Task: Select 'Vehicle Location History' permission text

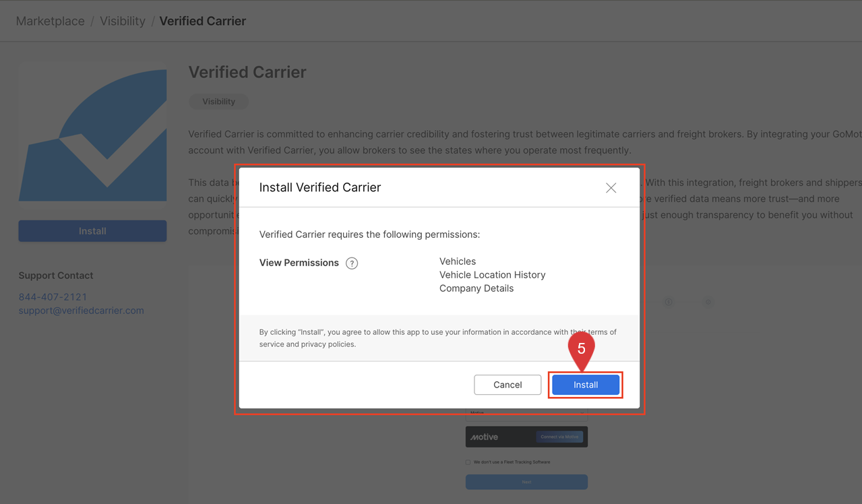Action: (x=493, y=275)
